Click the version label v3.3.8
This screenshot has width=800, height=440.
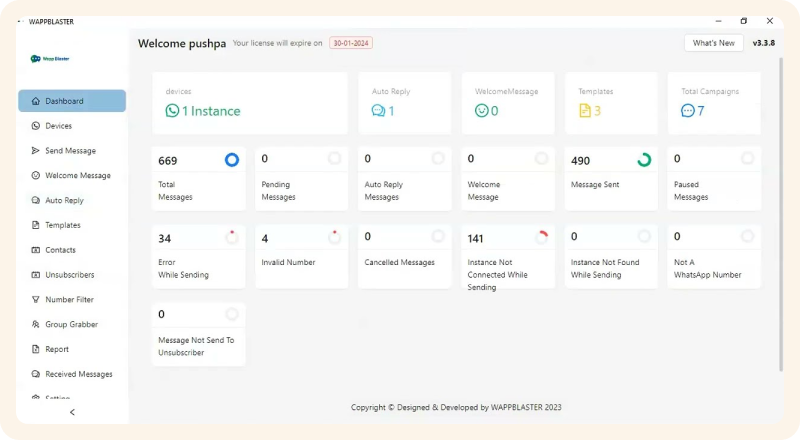coord(764,43)
